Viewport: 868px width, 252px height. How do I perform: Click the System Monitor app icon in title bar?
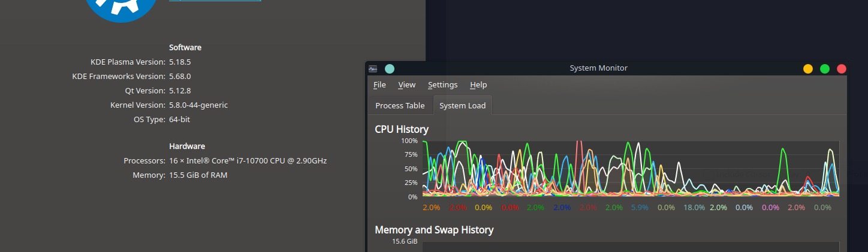[373, 69]
